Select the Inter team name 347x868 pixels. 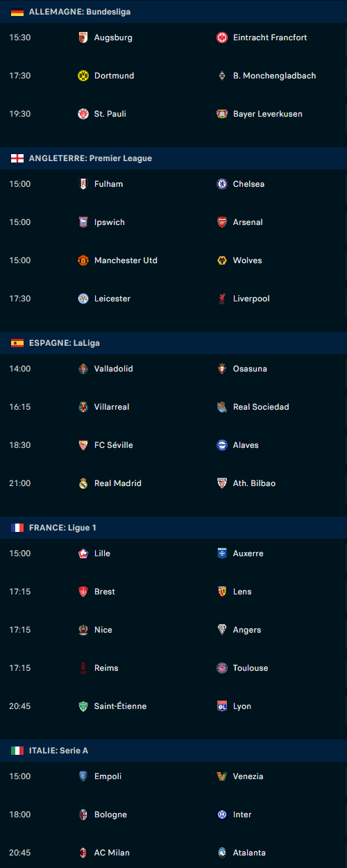(242, 815)
